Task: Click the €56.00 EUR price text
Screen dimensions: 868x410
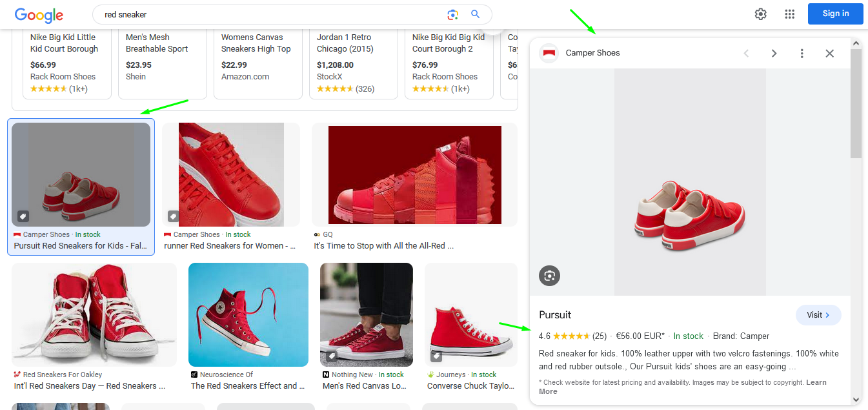Action: click(640, 336)
